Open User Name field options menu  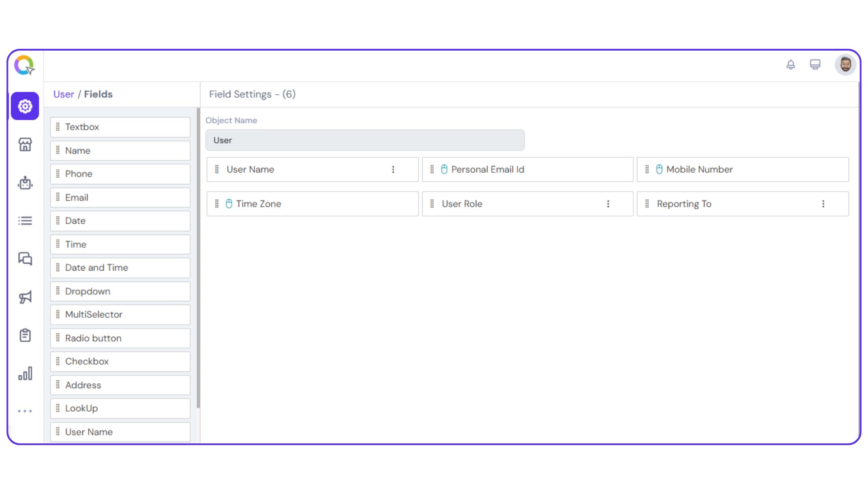[x=393, y=169]
